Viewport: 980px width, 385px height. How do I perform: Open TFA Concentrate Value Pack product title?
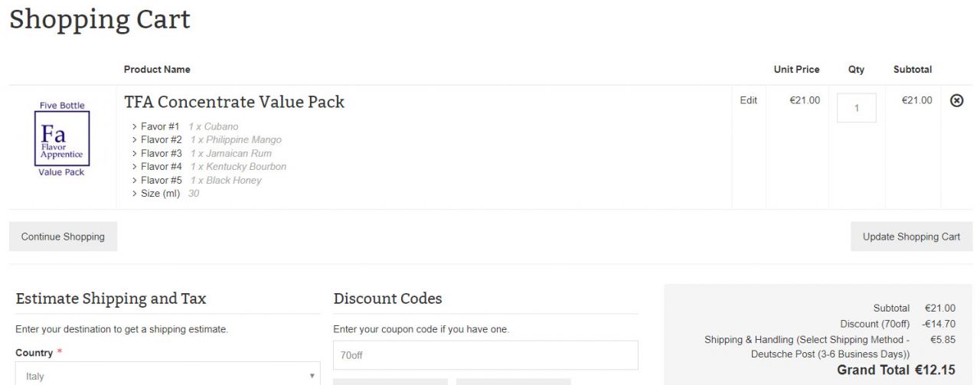click(x=234, y=102)
